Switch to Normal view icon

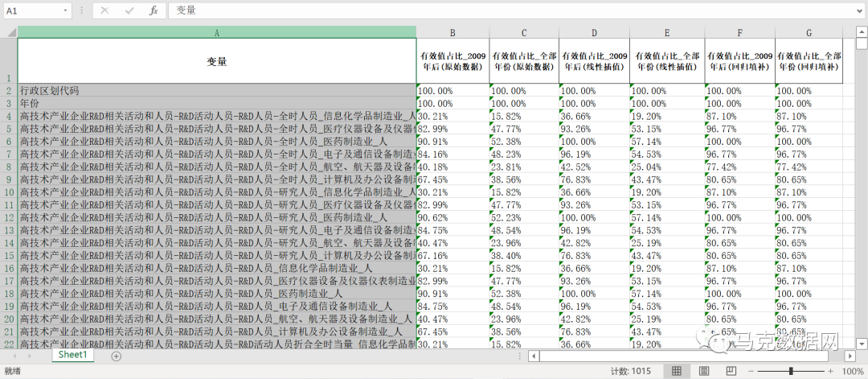(677, 371)
